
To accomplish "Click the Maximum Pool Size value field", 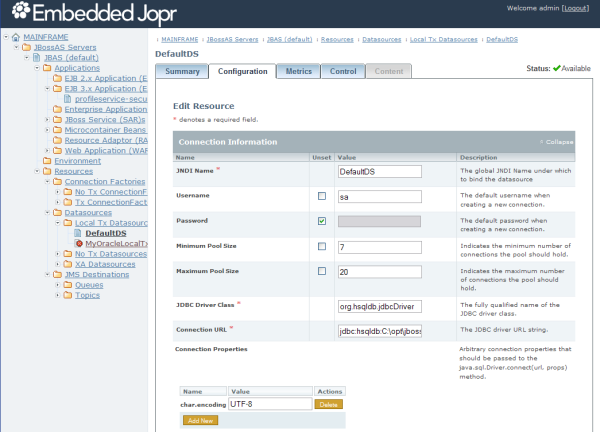I will [380, 272].
